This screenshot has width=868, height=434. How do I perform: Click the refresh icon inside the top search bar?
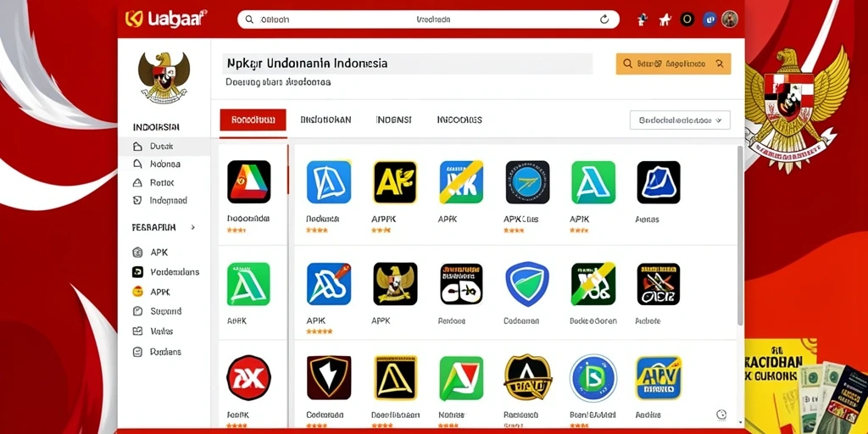[x=604, y=19]
